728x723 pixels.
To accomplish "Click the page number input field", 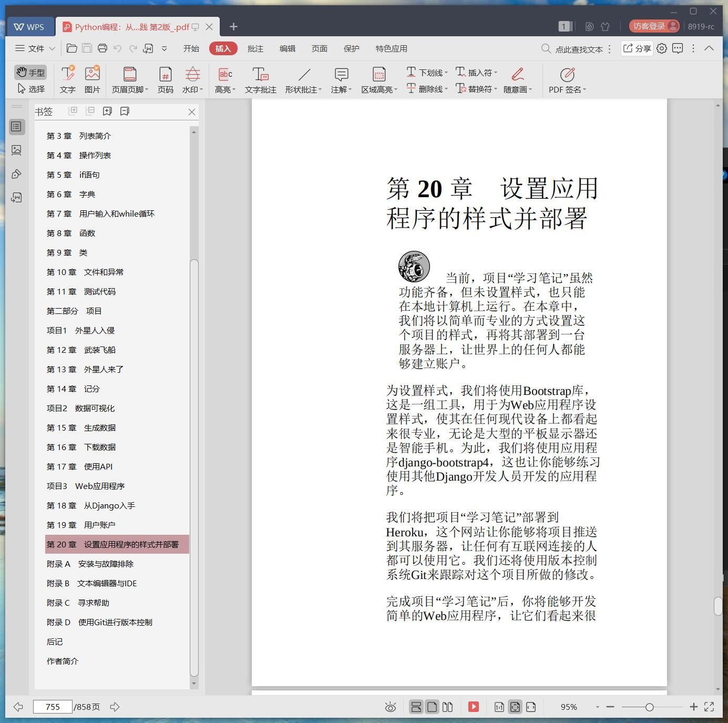I will tap(53, 707).
